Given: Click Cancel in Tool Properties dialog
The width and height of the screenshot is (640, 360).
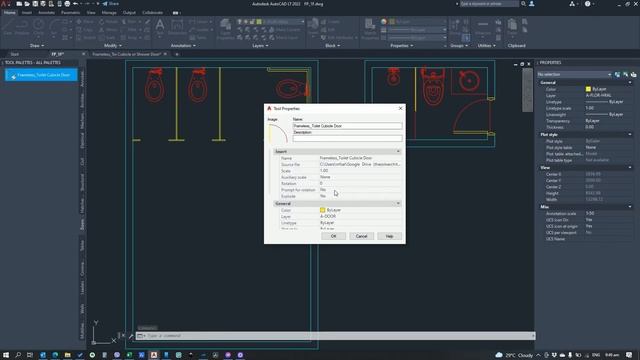Looking at the screenshot, I should [361, 236].
